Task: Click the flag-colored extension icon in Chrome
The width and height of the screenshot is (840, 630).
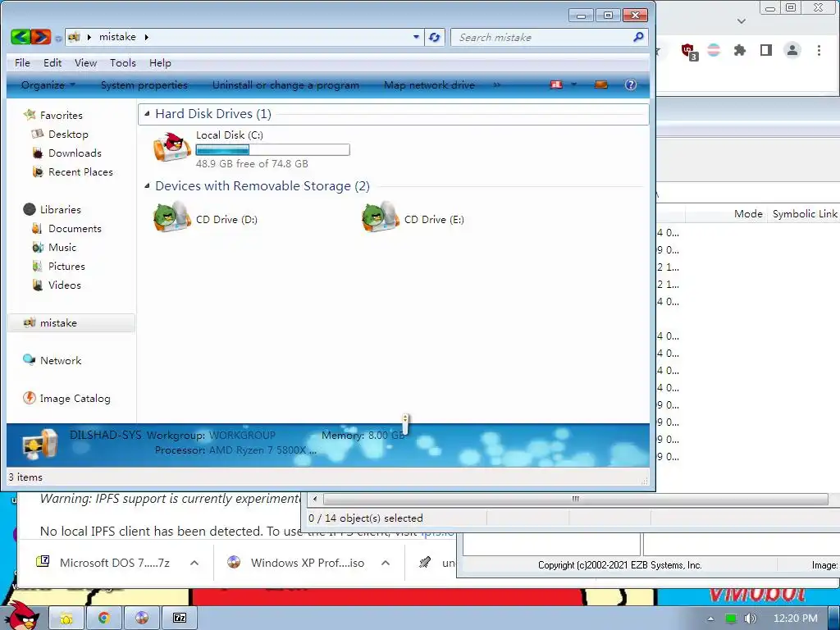Action: tap(714, 50)
